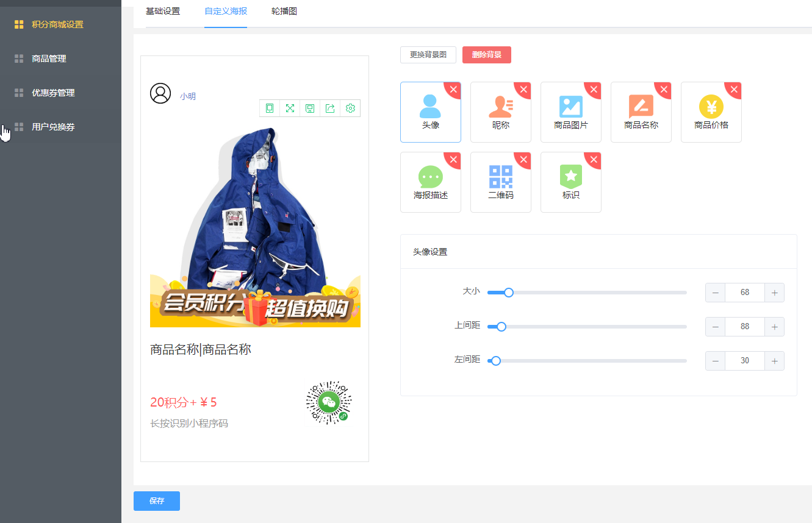Select the 海报描述 poster description card

pyautogui.click(x=431, y=182)
